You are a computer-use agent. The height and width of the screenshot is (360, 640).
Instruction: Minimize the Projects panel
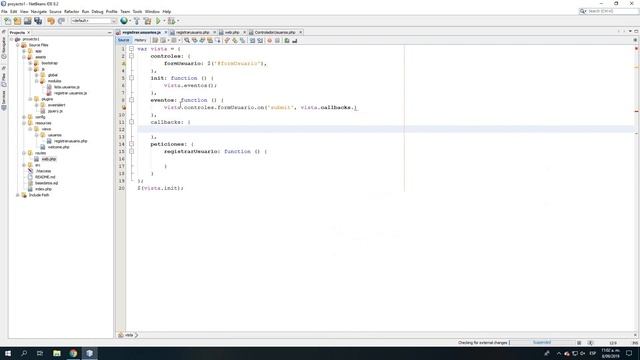[x=109, y=33]
